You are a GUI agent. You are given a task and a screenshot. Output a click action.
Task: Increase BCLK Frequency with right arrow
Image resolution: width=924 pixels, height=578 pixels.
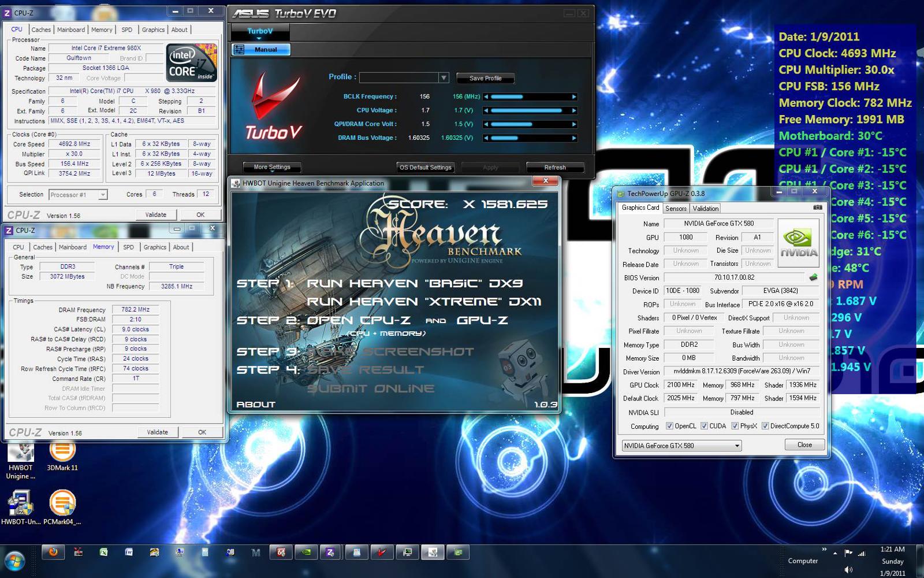(x=574, y=97)
